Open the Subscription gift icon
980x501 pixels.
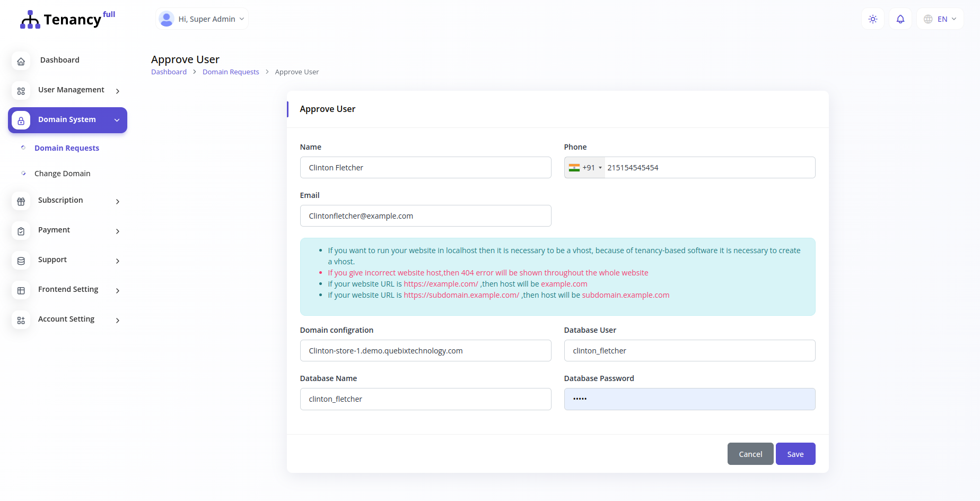click(21, 201)
